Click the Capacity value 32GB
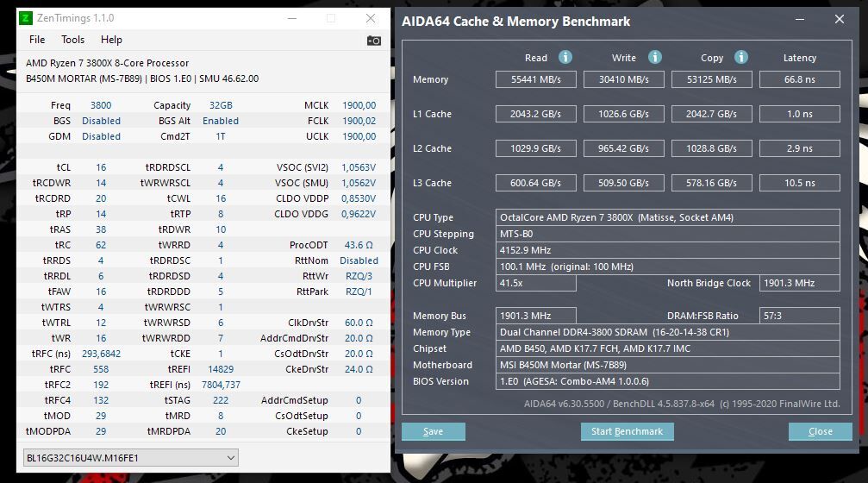 point(221,105)
